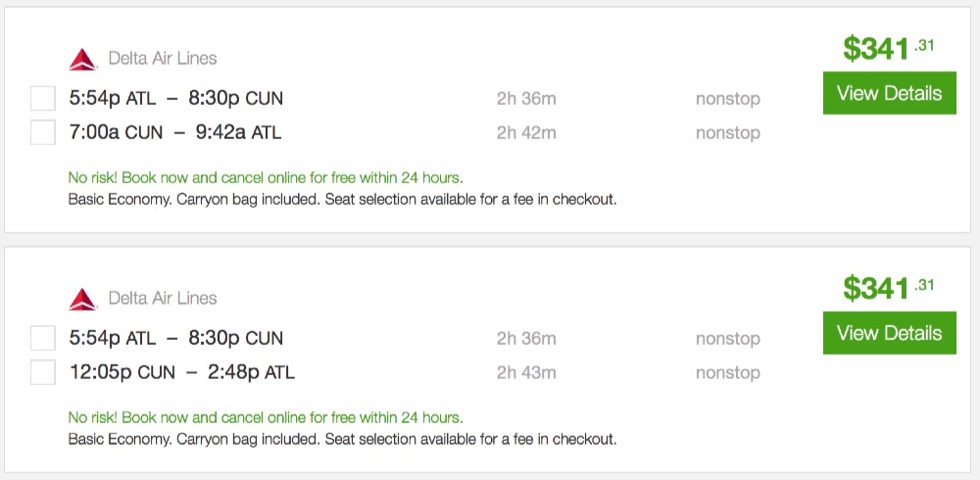
Task: Tick the 5:54p ATL checkbox above 12:05p flight
Action: tap(43, 338)
